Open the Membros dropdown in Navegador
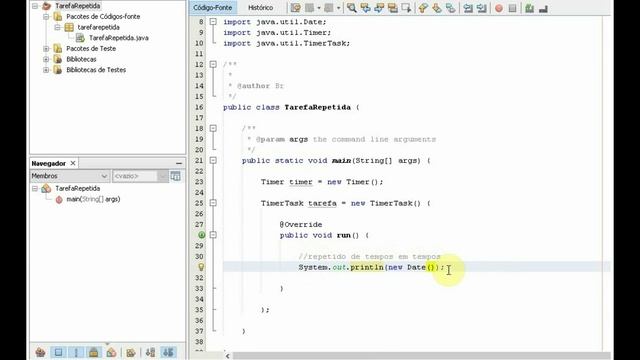Image resolution: width=640 pixels, height=360 pixels. (69, 176)
